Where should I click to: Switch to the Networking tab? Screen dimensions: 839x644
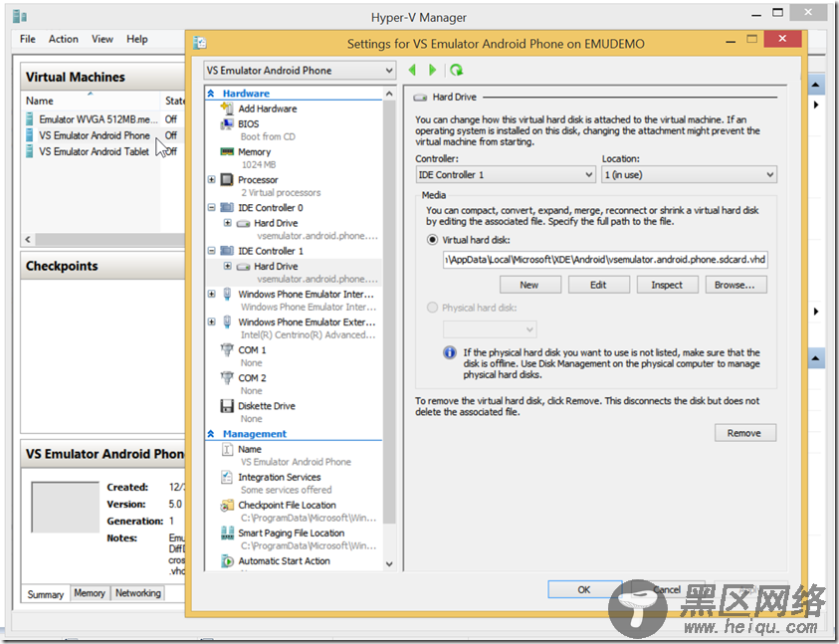point(138,593)
